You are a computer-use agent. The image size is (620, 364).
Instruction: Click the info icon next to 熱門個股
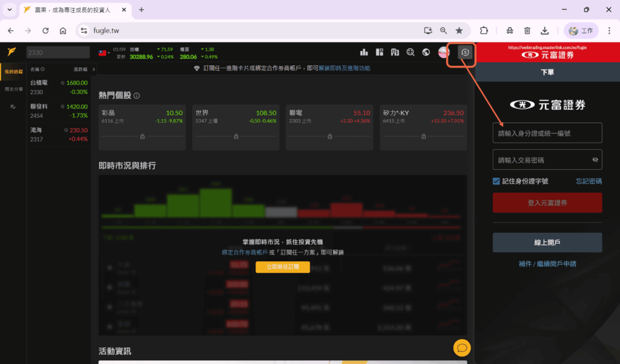[137, 96]
